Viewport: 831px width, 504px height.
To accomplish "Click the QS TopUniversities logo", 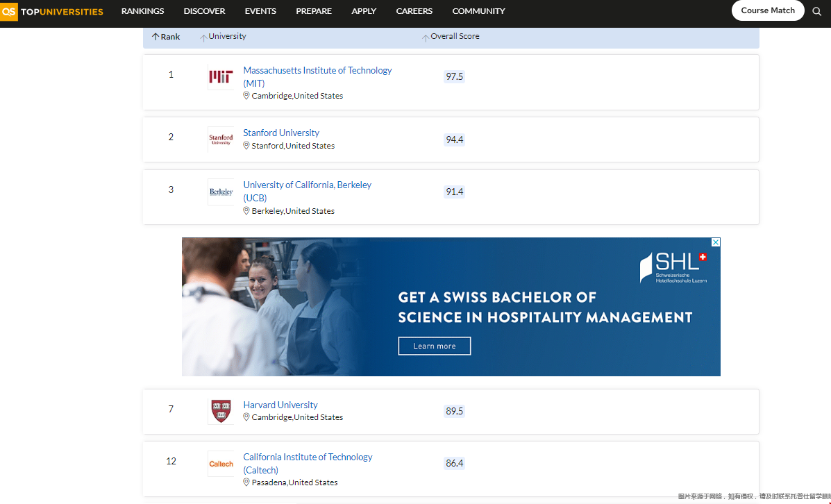I will [x=52, y=12].
